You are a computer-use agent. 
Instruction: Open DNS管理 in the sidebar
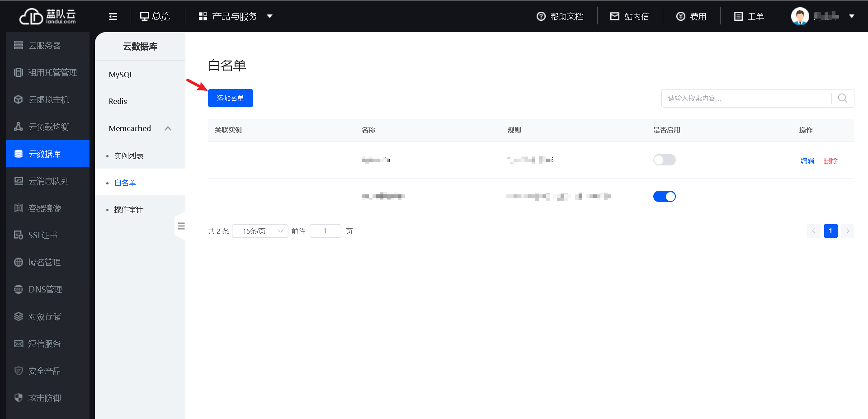point(45,289)
